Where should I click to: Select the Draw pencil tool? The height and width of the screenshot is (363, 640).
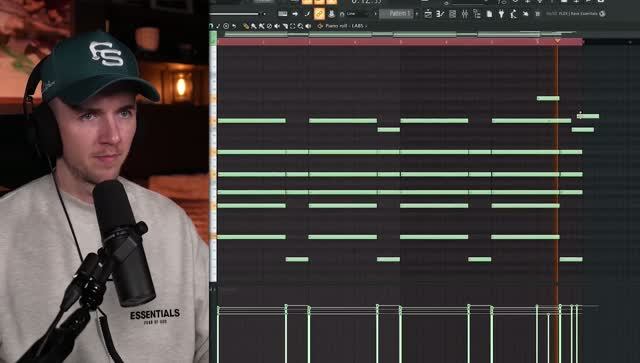click(246, 26)
